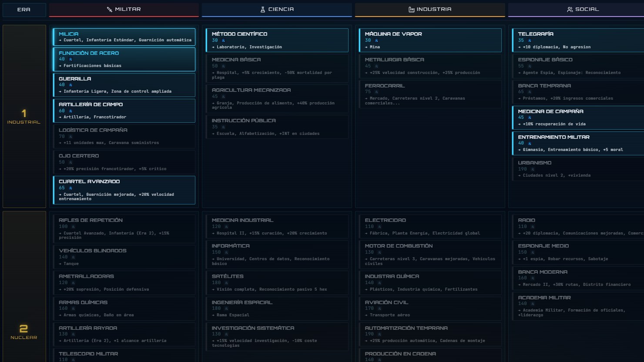Select the Metalurgia Básica technology
644x362 pixels.
(430, 66)
